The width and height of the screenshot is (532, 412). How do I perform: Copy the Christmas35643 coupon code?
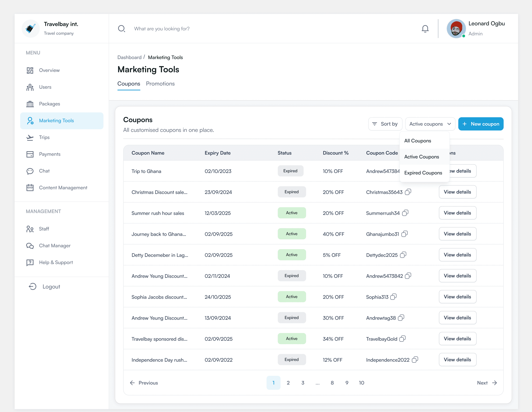[408, 192]
